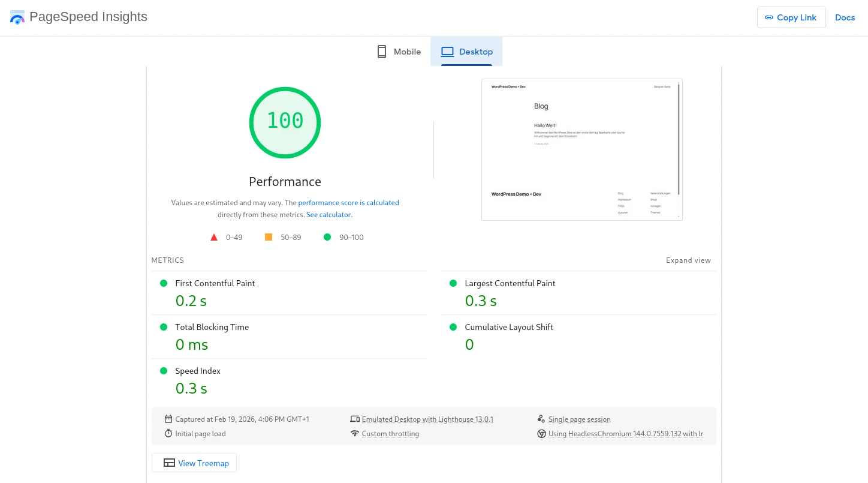Switch to the Mobile tab
This screenshot has height=483, width=868.
pos(398,52)
